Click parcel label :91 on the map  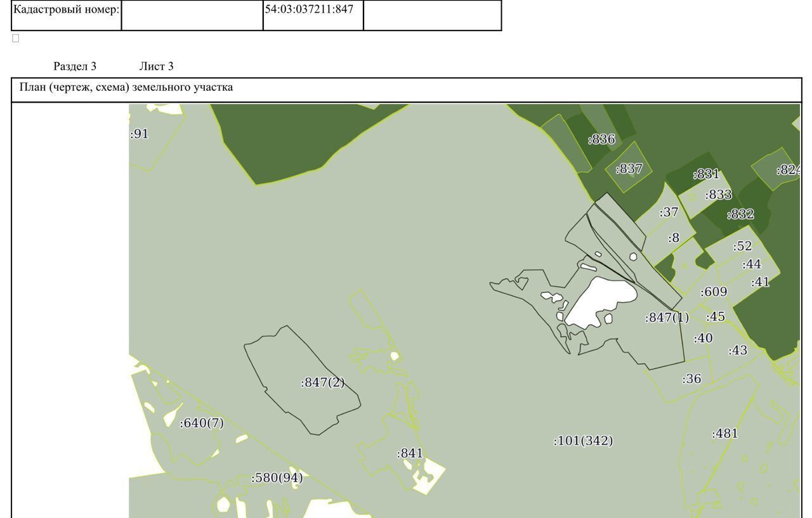pyautogui.click(x=140, y=134)
